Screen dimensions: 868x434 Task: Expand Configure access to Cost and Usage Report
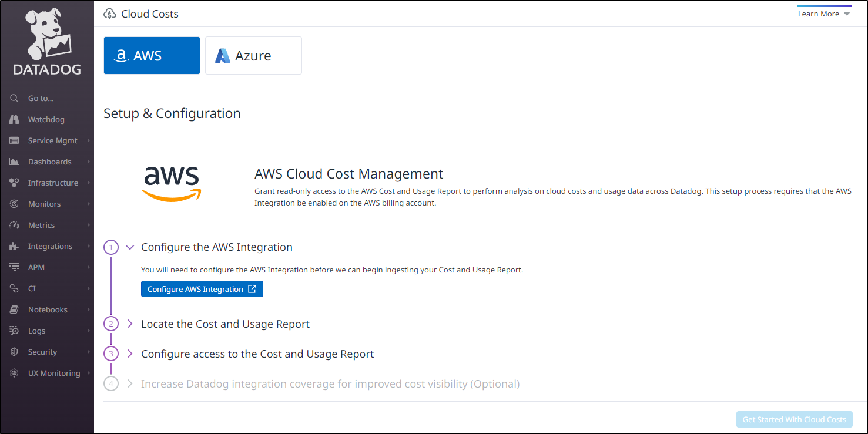pos(130,354)
